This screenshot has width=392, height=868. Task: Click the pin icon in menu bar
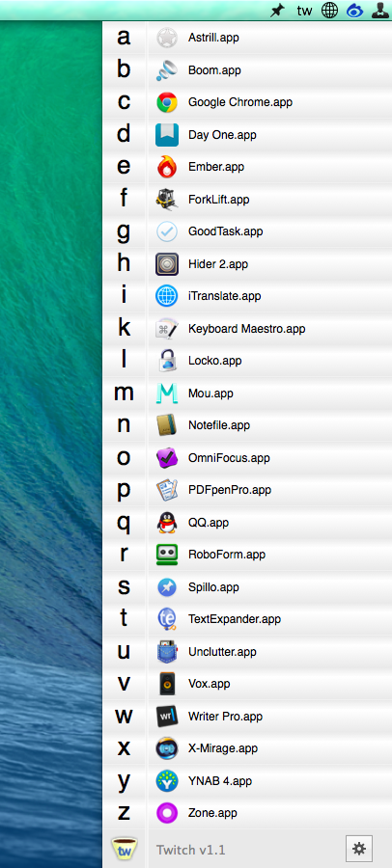[277, 11]
